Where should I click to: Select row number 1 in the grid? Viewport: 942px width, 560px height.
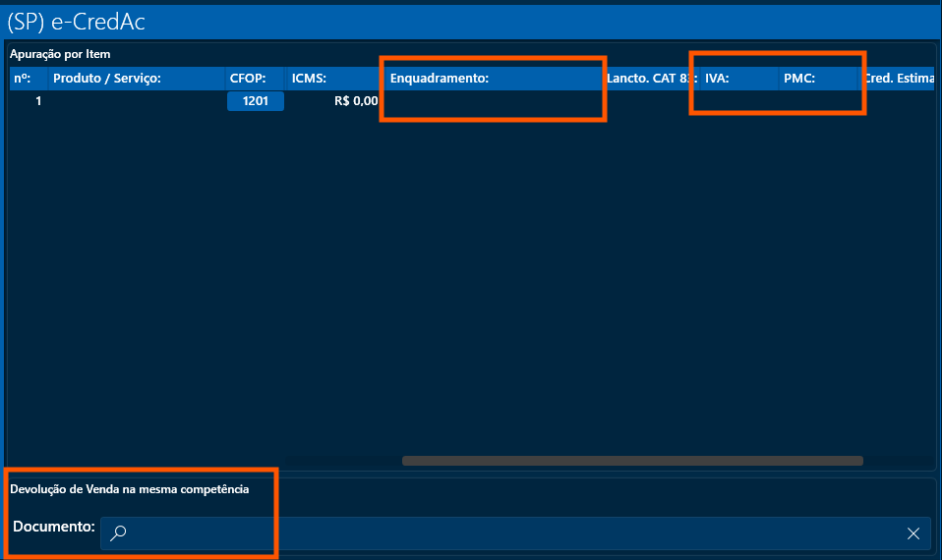click(x=37, y=101)
